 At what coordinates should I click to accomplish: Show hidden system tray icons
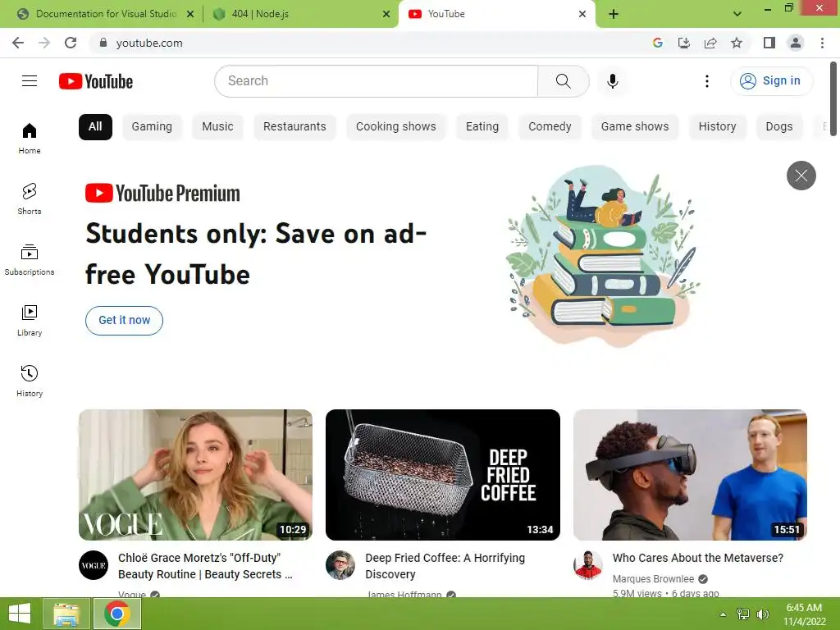723,614
